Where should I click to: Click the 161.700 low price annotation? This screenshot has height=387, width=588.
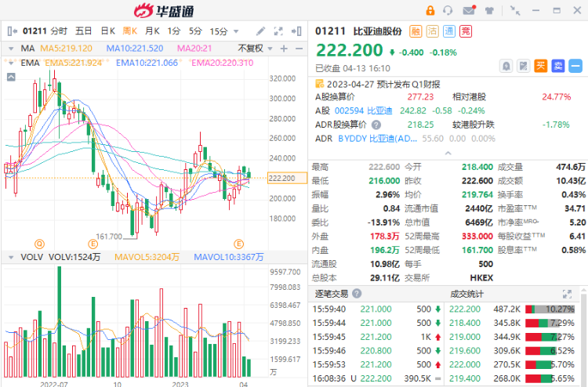tap(109, 237)
